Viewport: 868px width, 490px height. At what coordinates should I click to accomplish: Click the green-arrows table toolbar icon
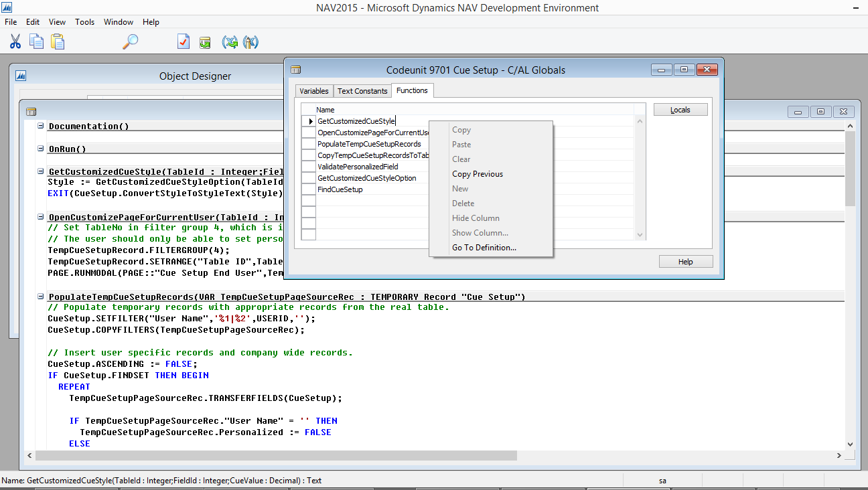tap(205, 42)
